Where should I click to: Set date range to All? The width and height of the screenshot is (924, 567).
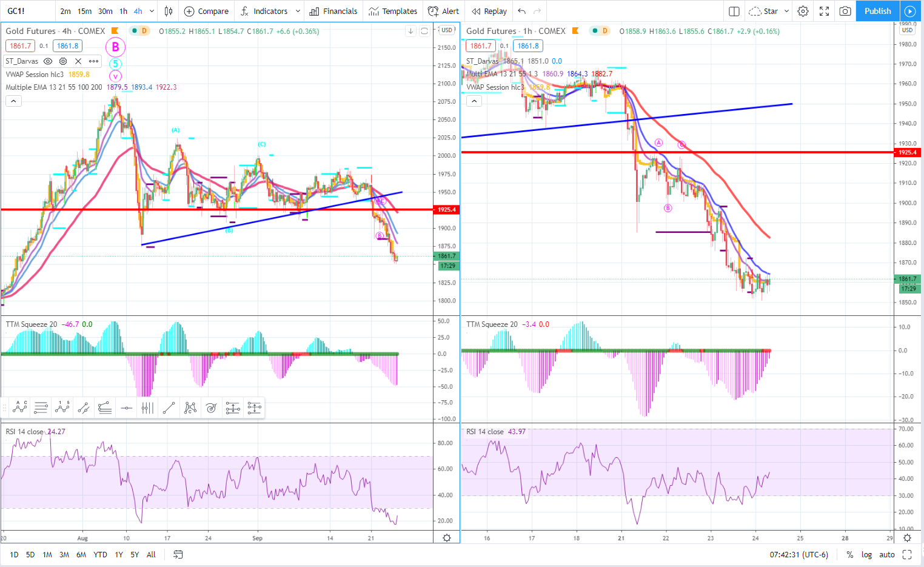pyautogui.click(x=151, y=554)
